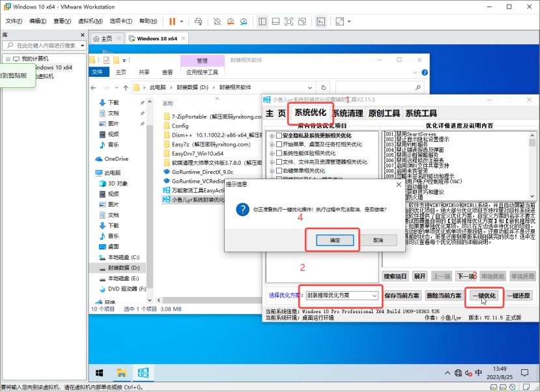Open the 查看 ribbon tab in Explorer

coord(167,72)
